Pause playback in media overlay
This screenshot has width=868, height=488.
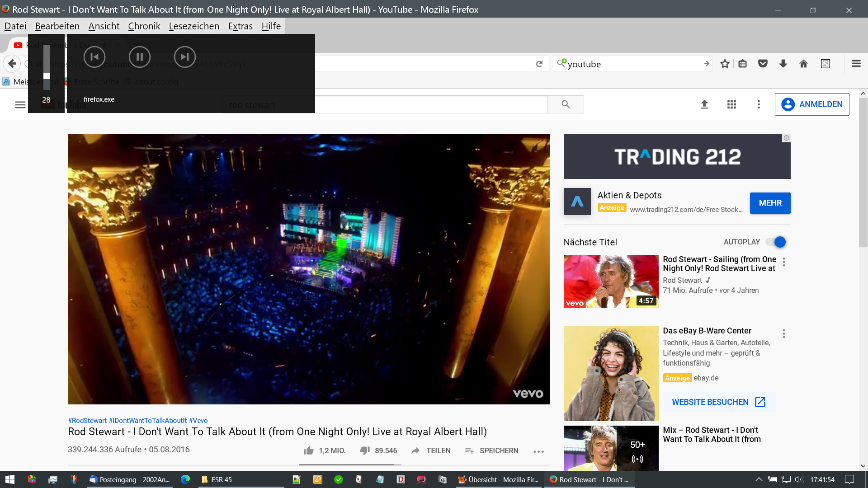click(x=139, y=57)
